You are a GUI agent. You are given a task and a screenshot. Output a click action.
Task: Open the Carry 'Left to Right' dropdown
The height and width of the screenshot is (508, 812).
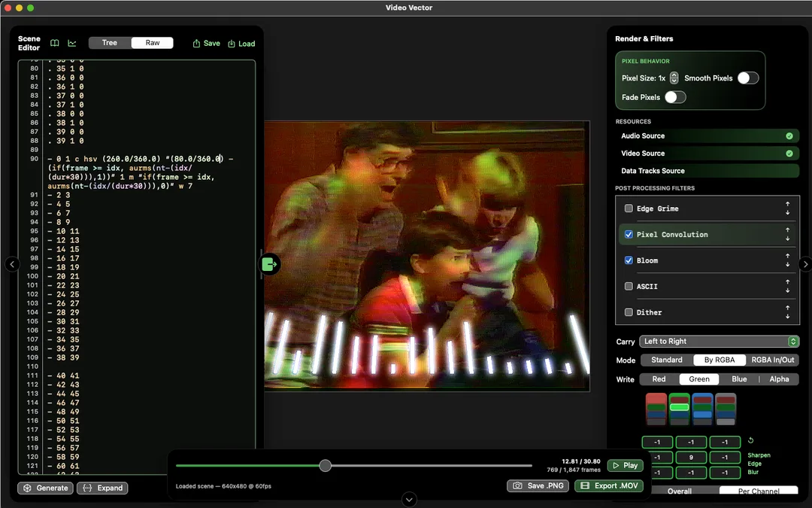[x=719, y=341]
